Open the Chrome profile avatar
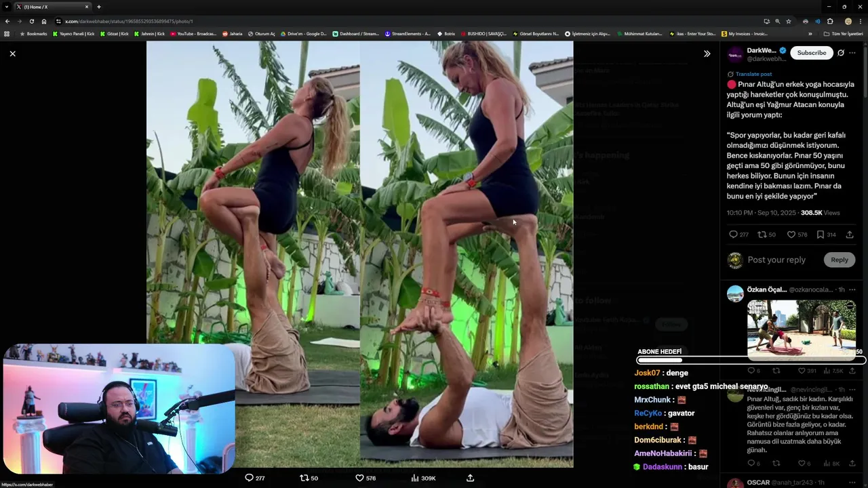The width and height of the screenshot is (868, 488). (848, 21)
